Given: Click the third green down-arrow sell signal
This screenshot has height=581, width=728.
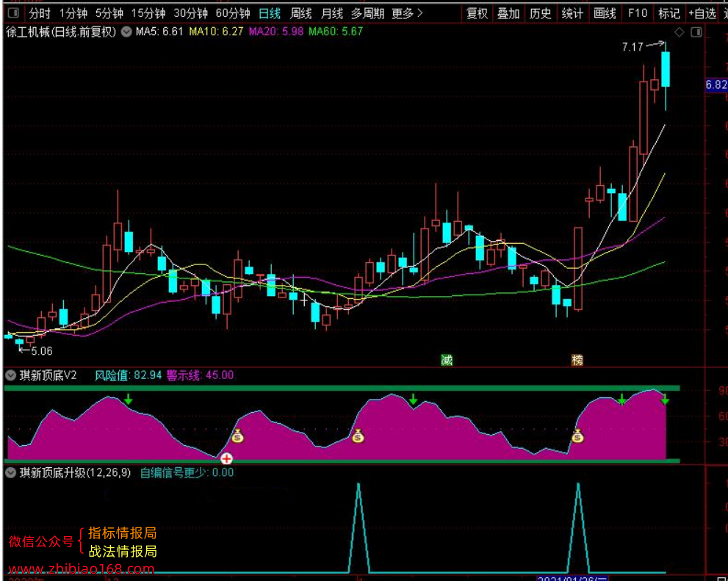Looking at the screenshot, I should 621,399.
